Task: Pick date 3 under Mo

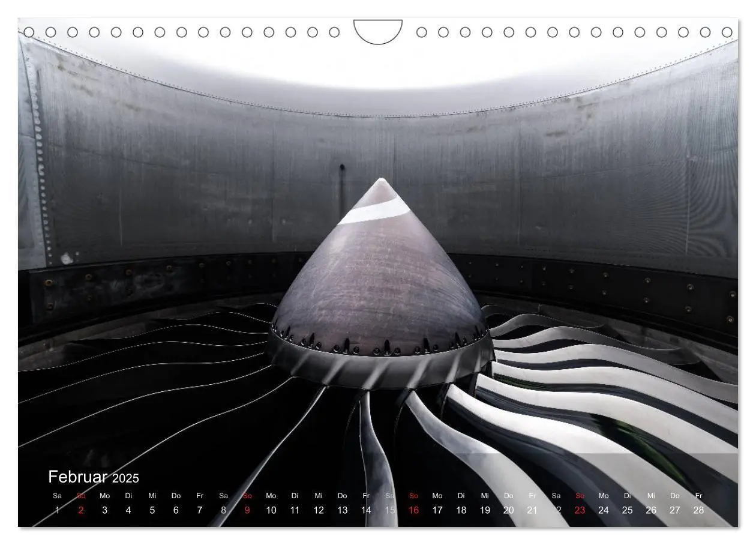Action: pyautogui.click(x=104, y=510)
